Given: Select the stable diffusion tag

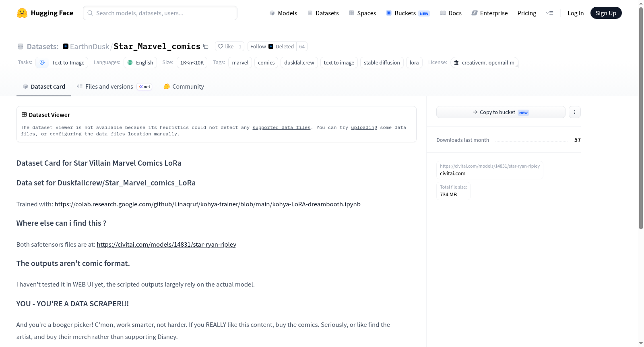Looking at the screenshot, I should click(x=382, y=62).
